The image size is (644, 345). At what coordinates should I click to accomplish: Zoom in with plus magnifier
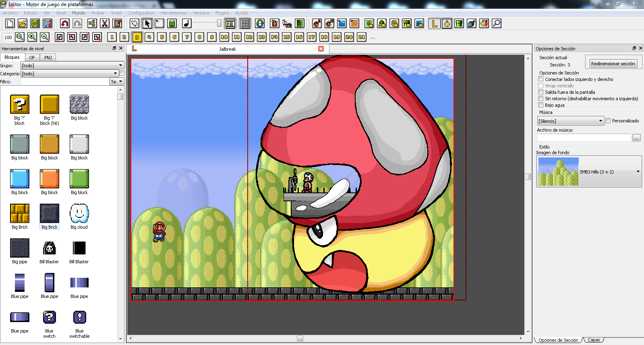point(32,37)
